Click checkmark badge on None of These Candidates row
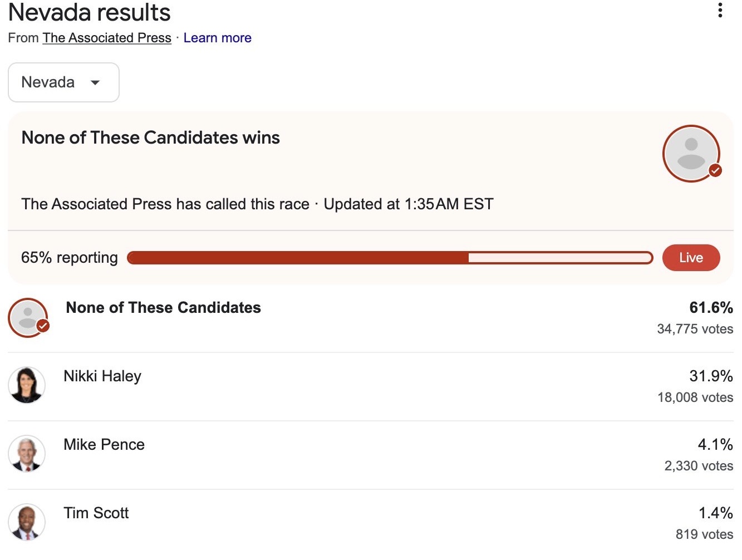Viewport: 742px width, 560px height. pos(43,326)
